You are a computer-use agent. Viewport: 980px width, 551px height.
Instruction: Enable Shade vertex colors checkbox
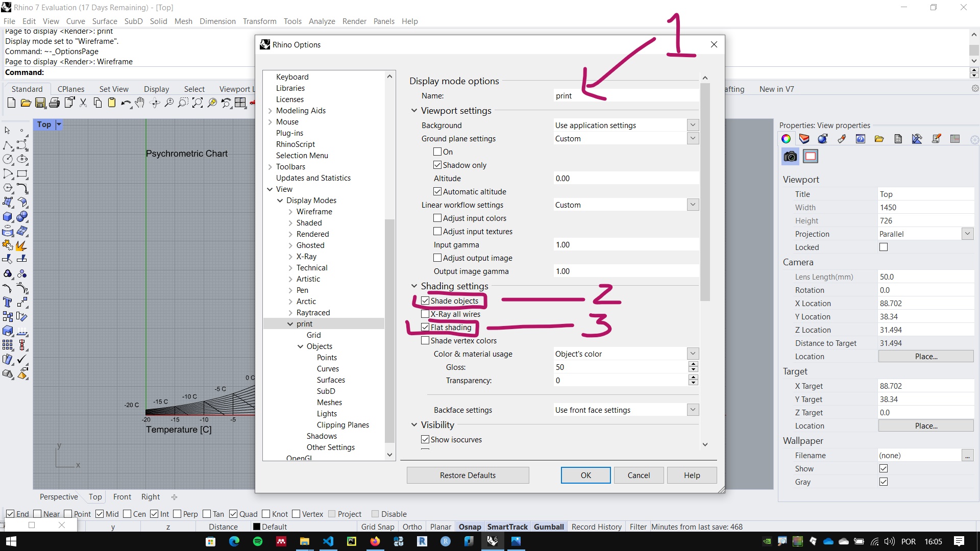click(x=425, y=340)
